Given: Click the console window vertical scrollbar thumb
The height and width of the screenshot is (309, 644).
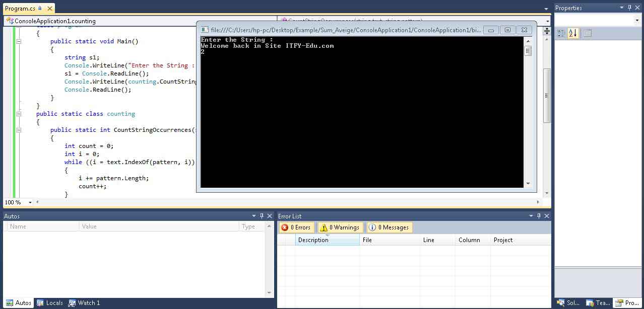Looking at the screenshot, I should click(528, 51).
